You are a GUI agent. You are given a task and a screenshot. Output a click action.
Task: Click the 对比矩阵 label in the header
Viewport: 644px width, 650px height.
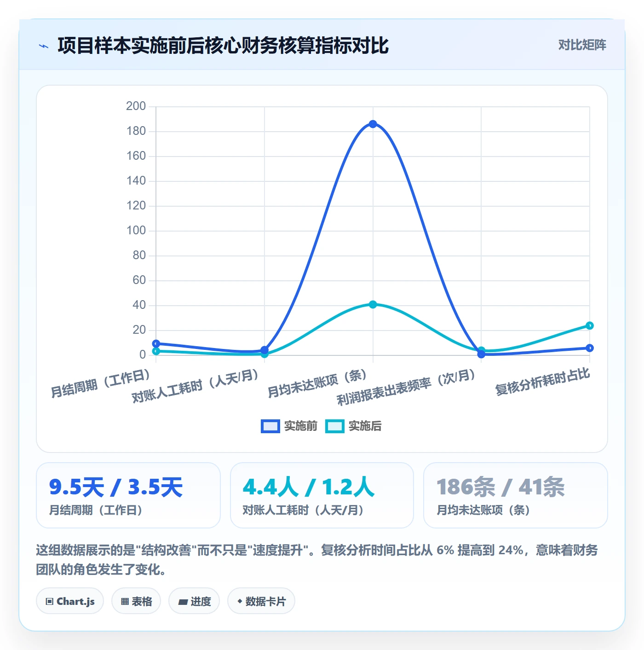tap(582, 45)
